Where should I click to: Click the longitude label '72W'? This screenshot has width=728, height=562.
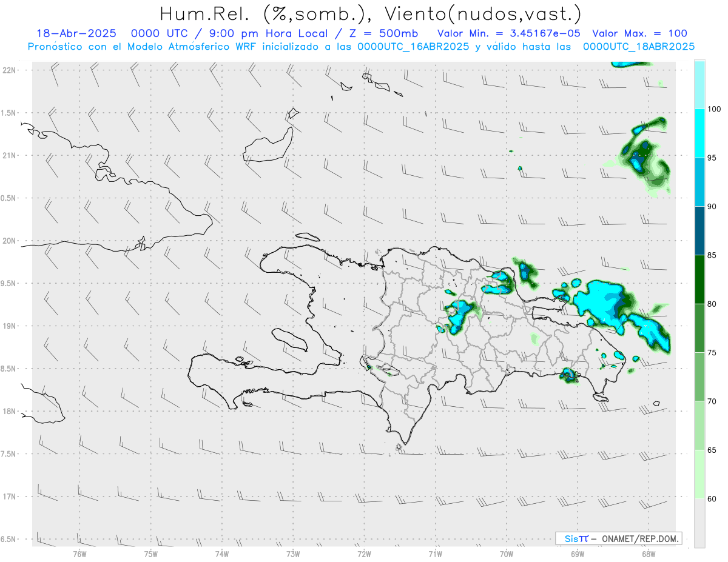point(364,554)
